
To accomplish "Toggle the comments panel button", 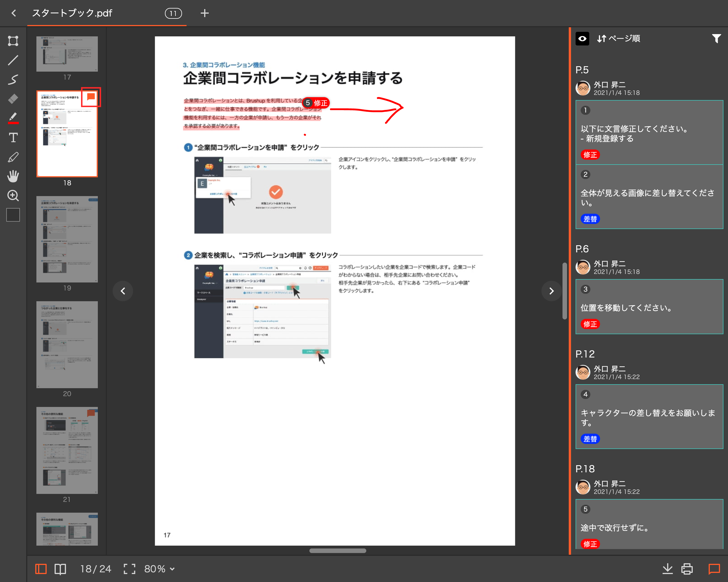I will tap(714, 569).
